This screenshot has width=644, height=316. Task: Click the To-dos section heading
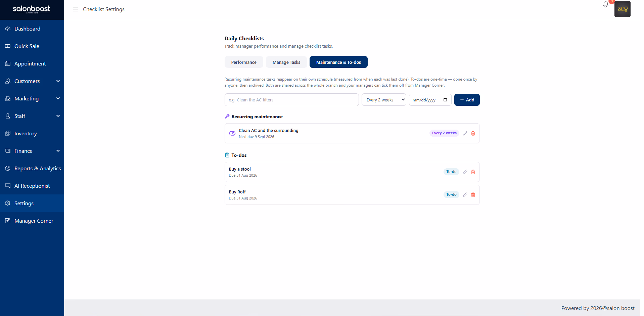[x=239, y=155]
